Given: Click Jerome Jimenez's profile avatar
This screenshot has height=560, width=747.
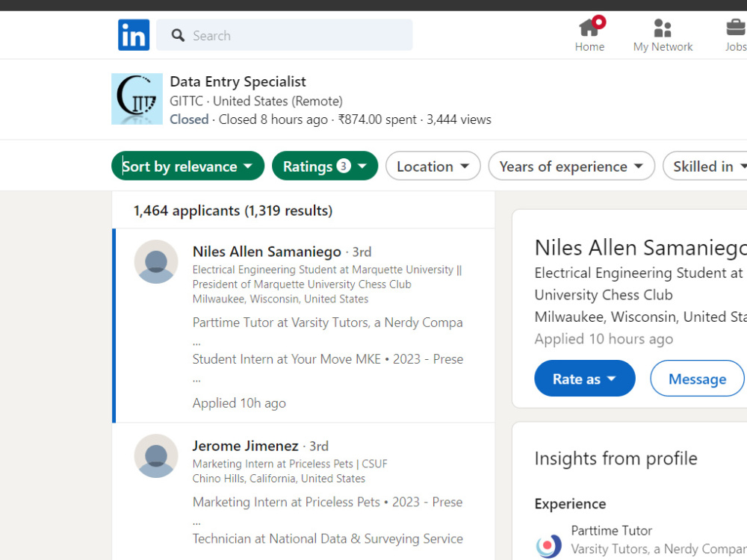Looking at the screenshot, I should click(x=156, y=456).
